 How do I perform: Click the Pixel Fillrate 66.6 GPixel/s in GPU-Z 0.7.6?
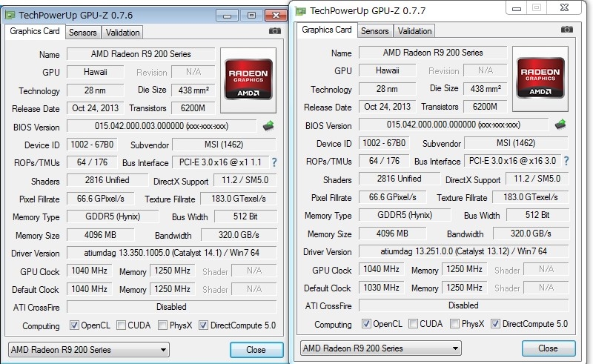(101, 199)
